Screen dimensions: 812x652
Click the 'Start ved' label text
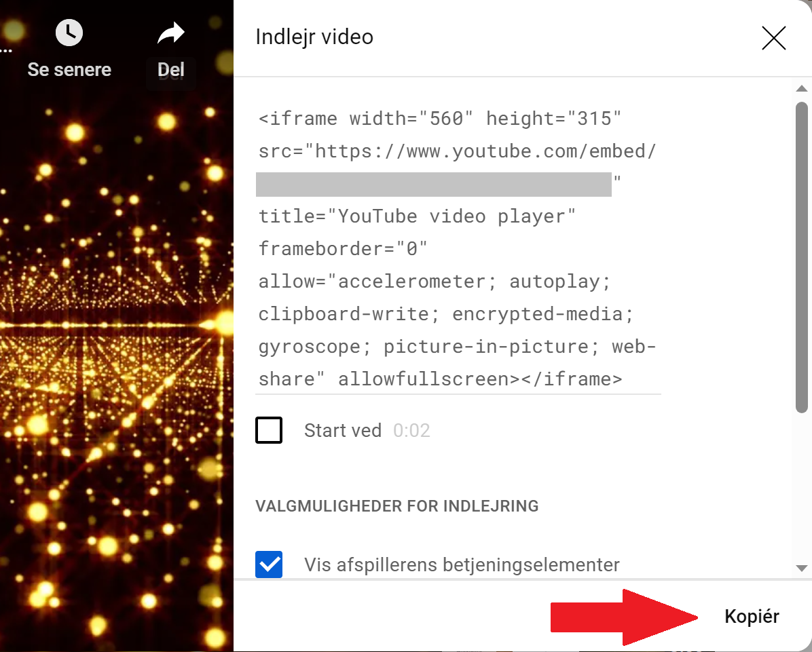[x=342, y=430]
